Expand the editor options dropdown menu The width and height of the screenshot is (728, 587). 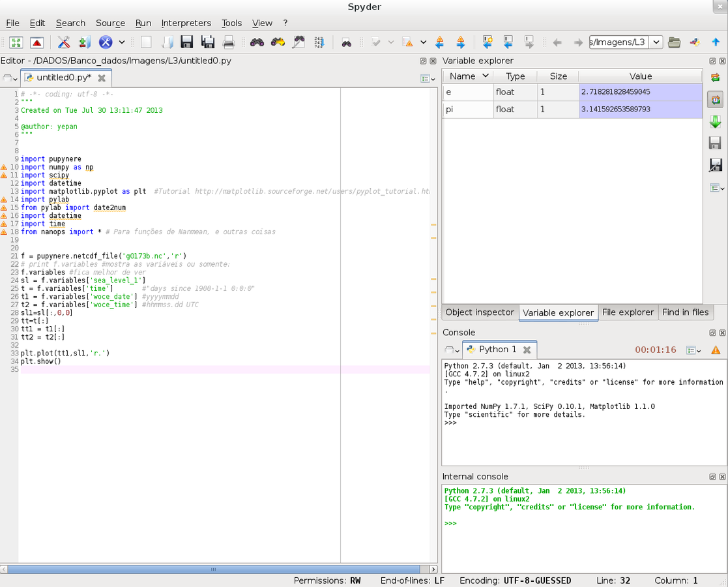tap(428, 78)
